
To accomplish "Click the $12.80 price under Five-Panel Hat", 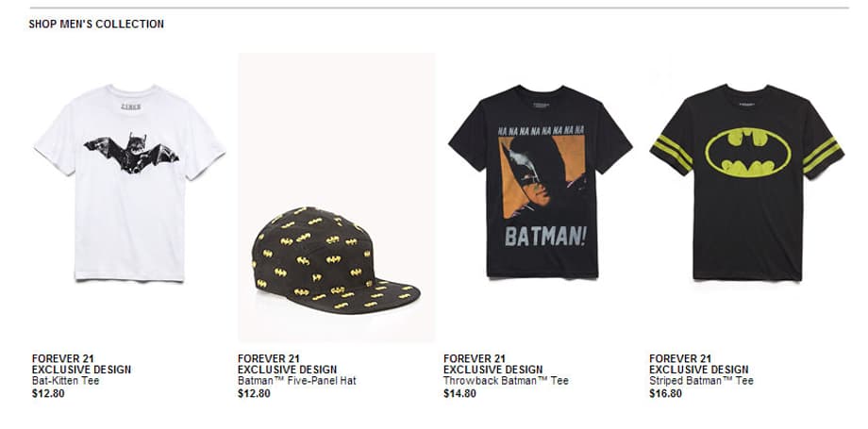I will (254, 393).
